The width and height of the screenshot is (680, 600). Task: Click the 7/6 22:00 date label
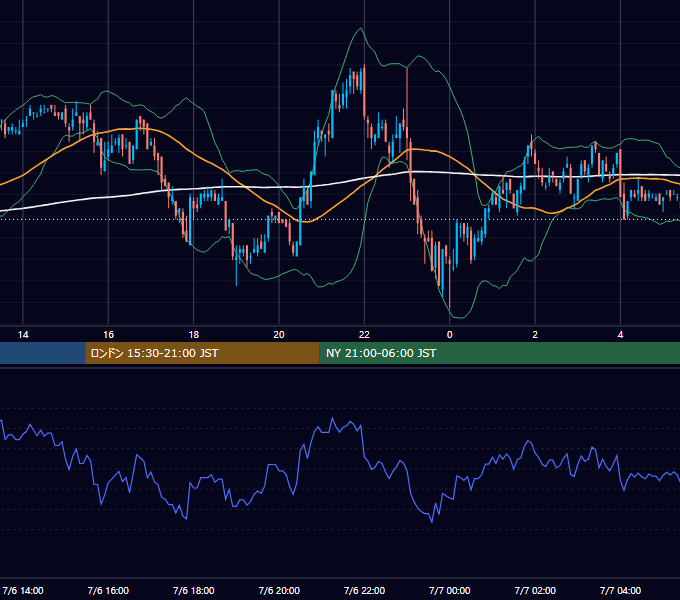[364, 590]
